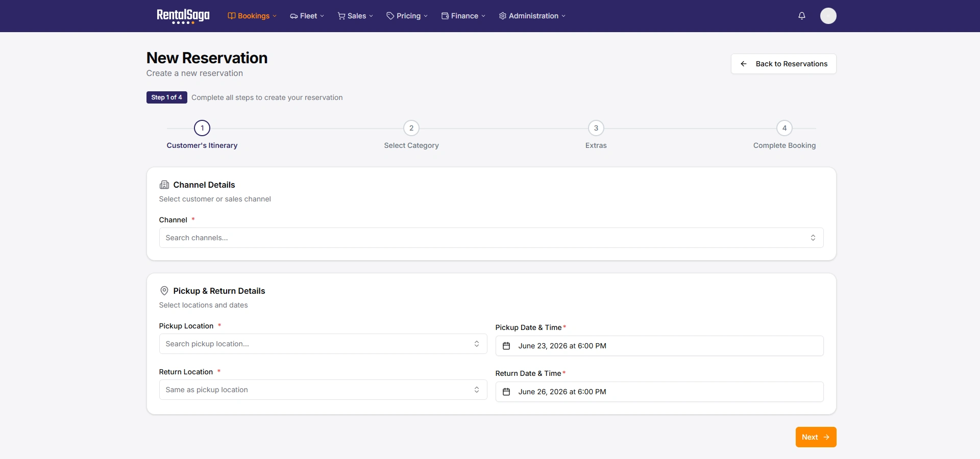Select step 4 Complete Booking circle
The image size is (980, 459).
(x=785, y=128)
